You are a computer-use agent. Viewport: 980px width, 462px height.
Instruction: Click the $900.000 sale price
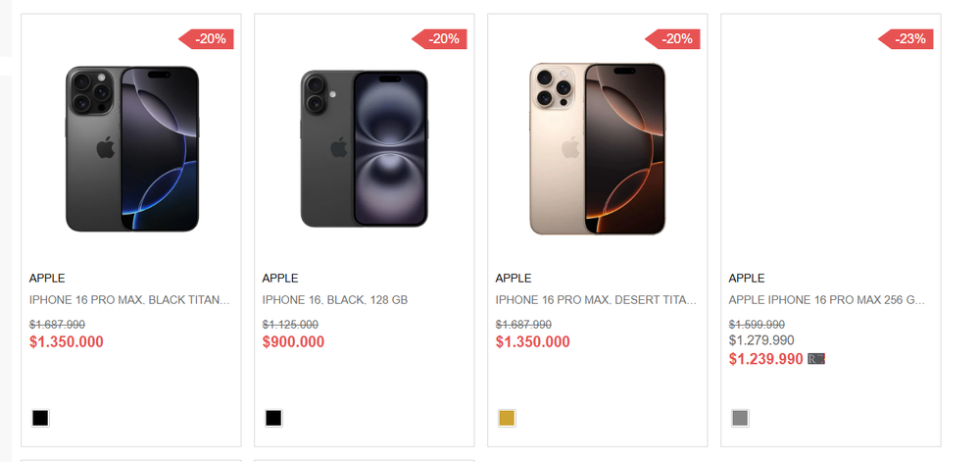(x=293, y=342)
